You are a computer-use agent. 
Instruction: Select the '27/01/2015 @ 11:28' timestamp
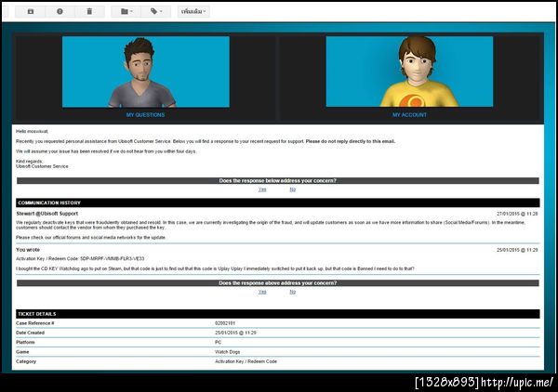[x=517, y=214]
